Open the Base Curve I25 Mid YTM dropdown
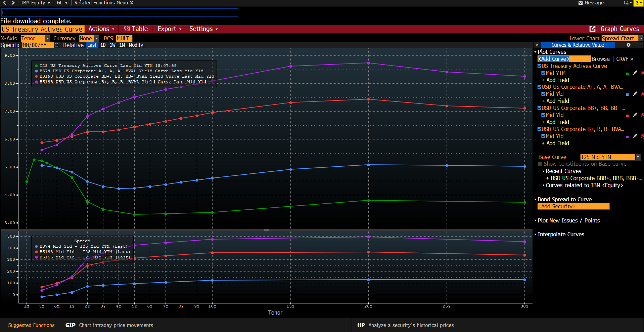This screenshot has width=644, height=332. (638, 157)
